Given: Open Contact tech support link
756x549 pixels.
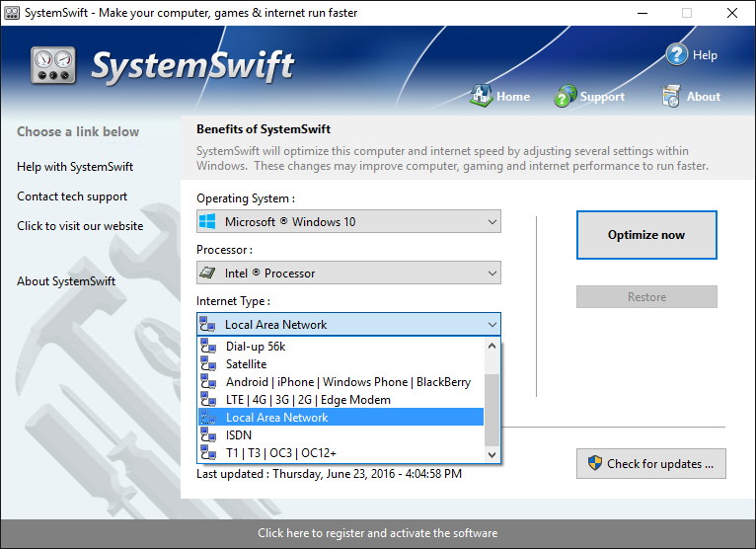Looking at the screenshot, I should 72,196.
